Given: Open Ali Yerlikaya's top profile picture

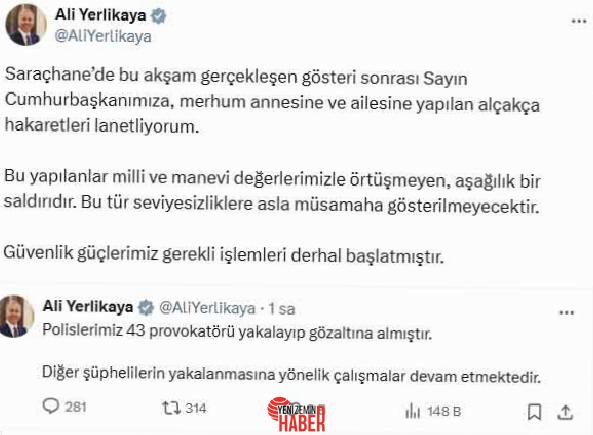Looking at the screenshot, I should click(x=26, y=25).
